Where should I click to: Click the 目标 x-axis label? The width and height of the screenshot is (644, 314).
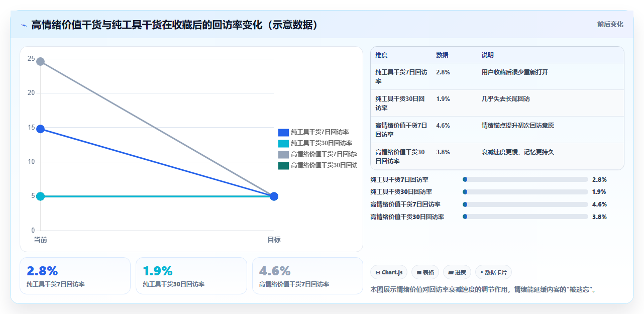tap(274, 240)
